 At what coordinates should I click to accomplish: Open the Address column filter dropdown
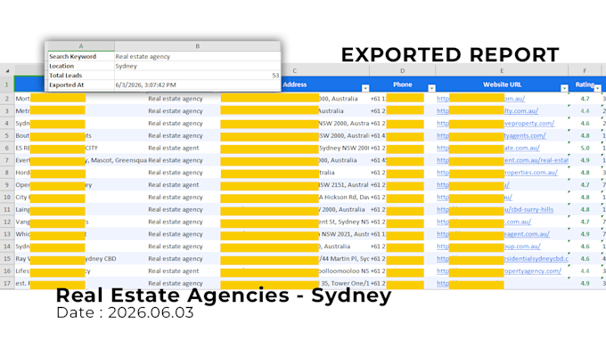click(x=365, y=88)
